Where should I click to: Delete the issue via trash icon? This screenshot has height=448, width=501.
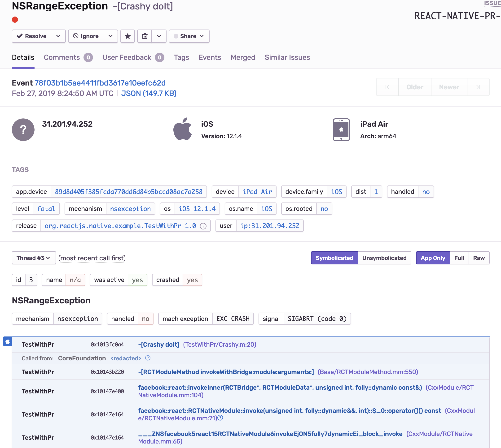point(145,36)
